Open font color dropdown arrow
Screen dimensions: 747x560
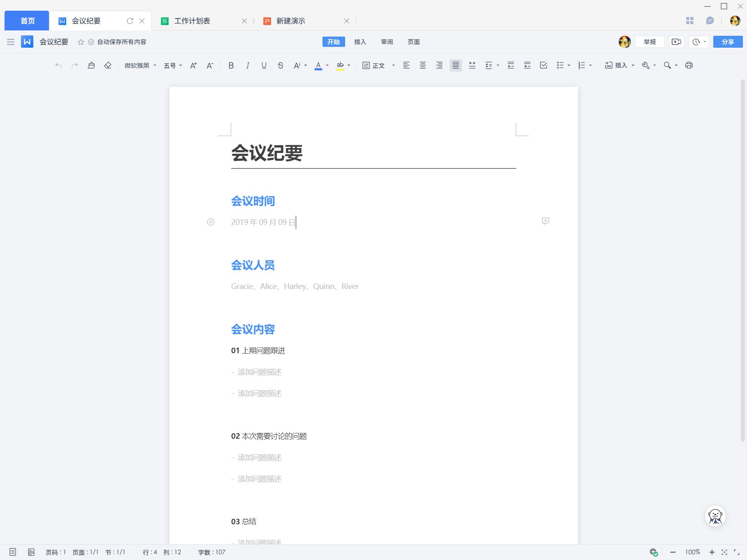327,65
